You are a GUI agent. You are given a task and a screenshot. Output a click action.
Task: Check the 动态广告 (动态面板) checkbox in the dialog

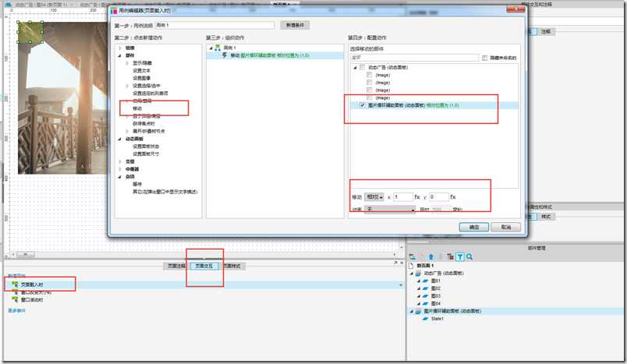363,68
